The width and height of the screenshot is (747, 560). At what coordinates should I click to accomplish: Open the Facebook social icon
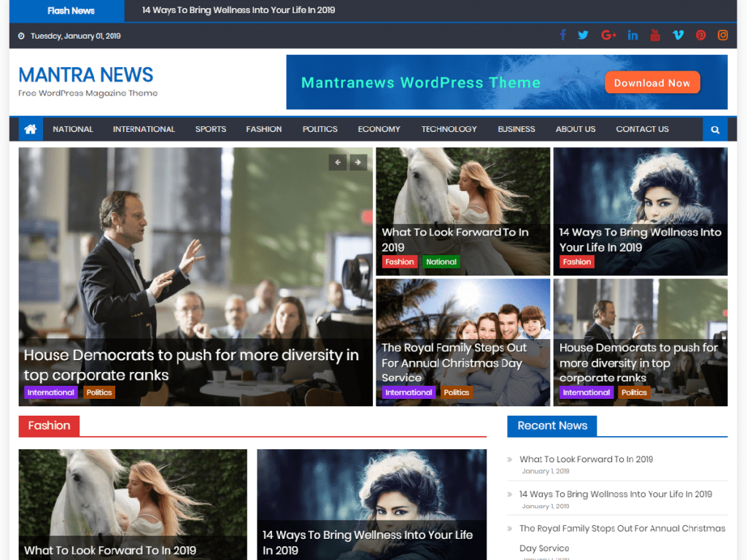pos(563,35)
